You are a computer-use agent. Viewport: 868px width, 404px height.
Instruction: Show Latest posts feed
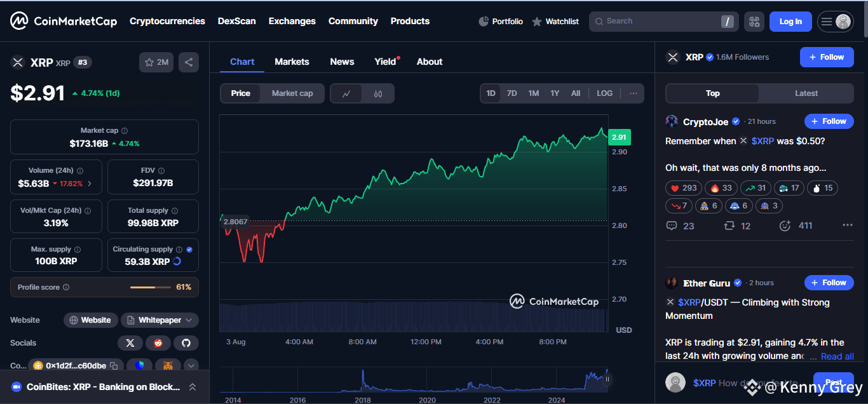pos(806,93)
